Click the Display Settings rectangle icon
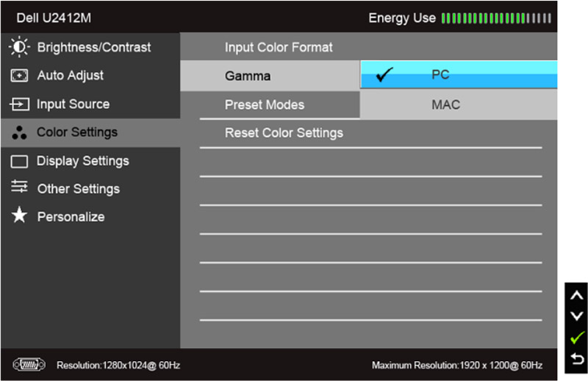This screenshot has height=381, width=588. 19,161
